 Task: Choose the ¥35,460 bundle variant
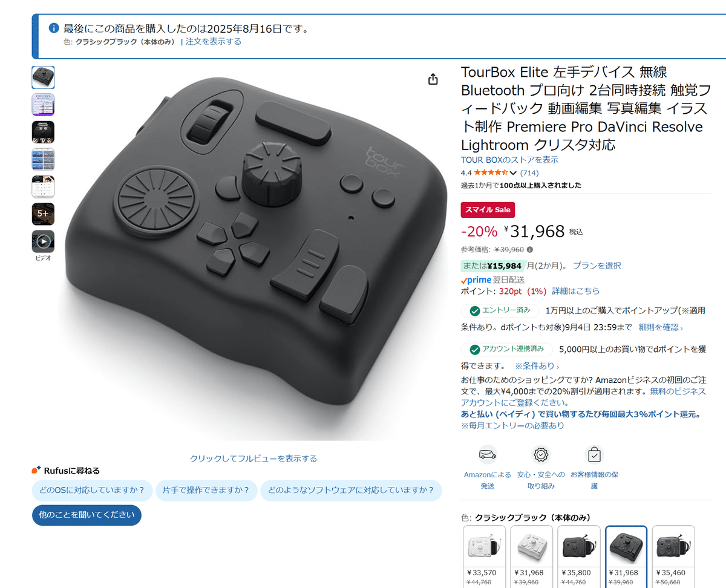(x=673, y=557)
